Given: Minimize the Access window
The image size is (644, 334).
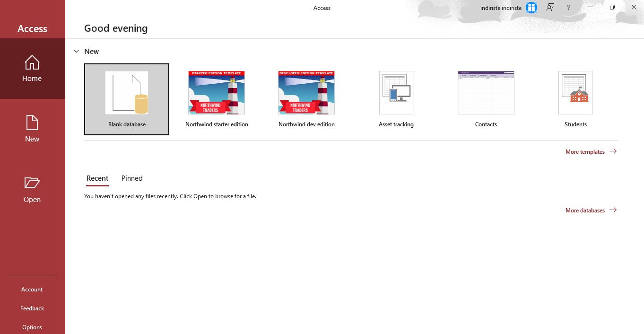Looking at the screenshot, I should 591,8.
